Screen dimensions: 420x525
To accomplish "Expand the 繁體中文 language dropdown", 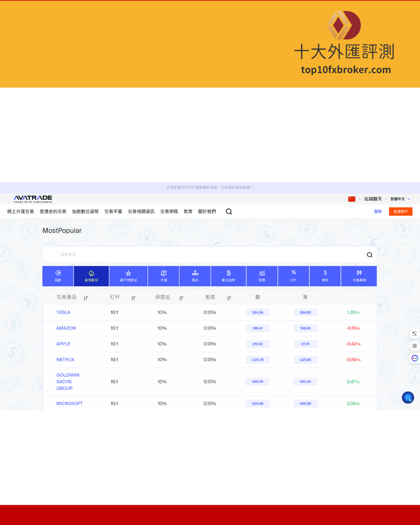I will [400, 199].
